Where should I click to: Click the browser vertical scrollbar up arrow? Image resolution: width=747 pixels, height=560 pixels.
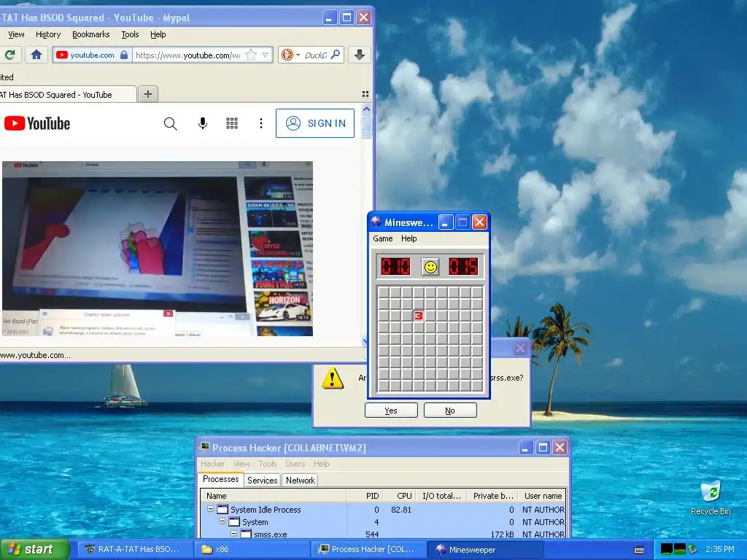(366, 109)
